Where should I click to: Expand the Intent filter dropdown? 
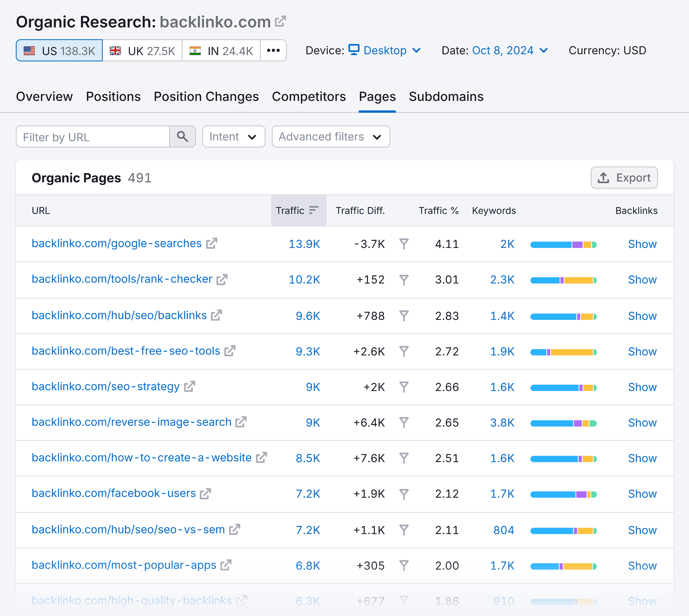(233, 137)
